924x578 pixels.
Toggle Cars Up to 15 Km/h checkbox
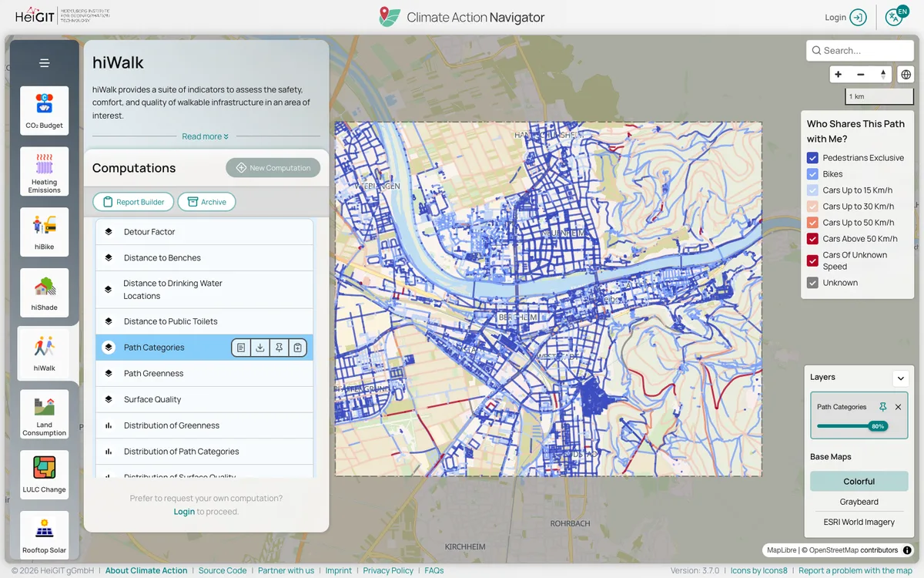(812, 190)
